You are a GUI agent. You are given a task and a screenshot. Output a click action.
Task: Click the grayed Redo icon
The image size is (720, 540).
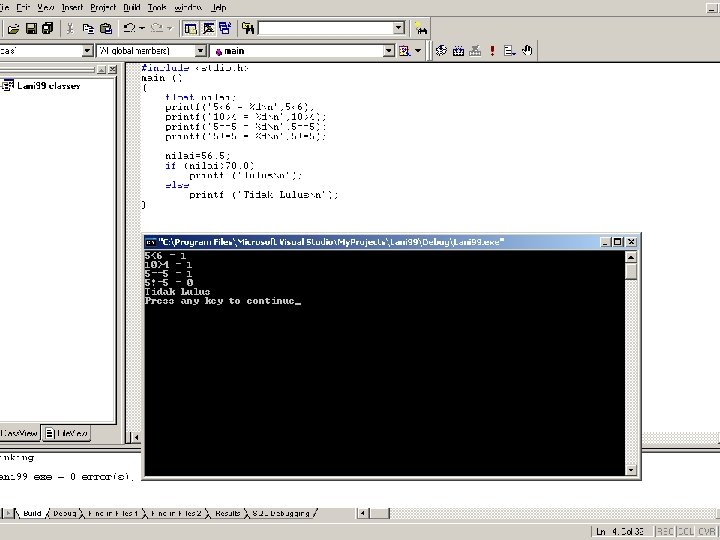(157, 28)
